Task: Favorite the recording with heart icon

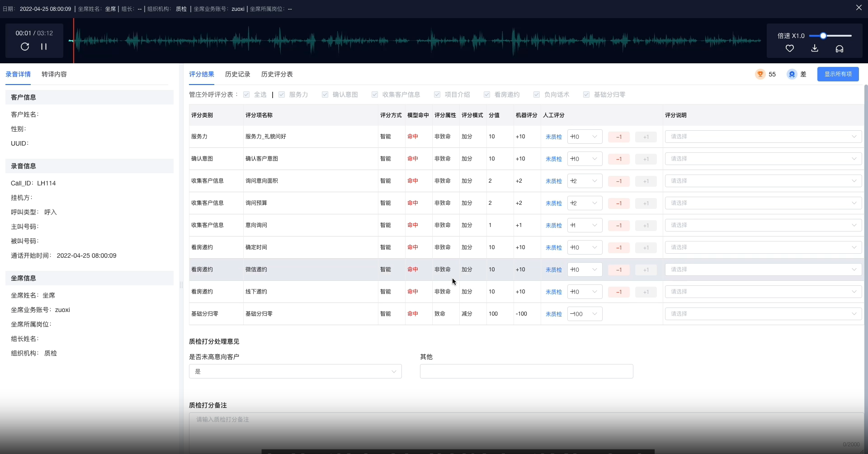Action: pyautogui.click(x=790, y=48)
